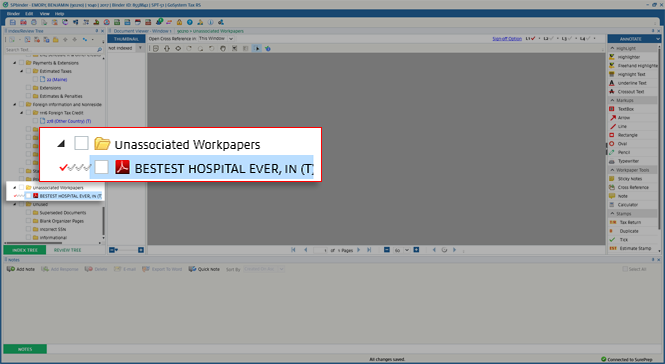This screenshot has height=364, width=665.
Task: Click the page number field in viewer
Action: click(x=321, y=250)
